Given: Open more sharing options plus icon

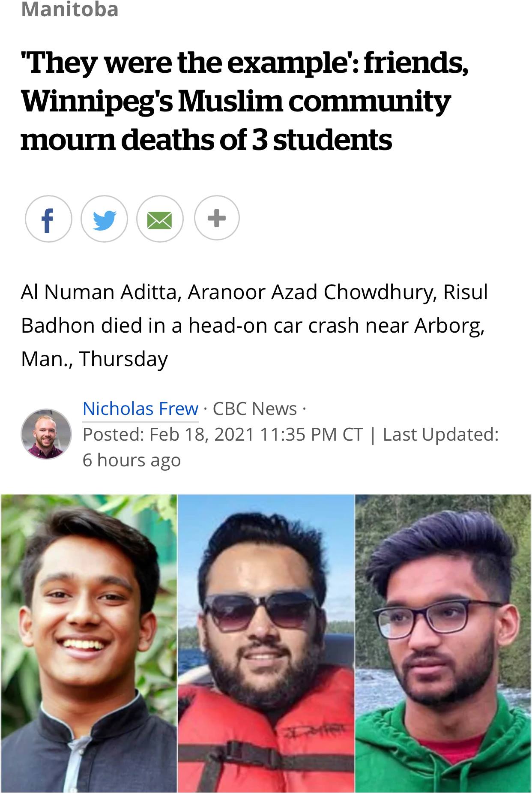Looking at the screenshot, I should pyautogui.click(x=216, y=218).
